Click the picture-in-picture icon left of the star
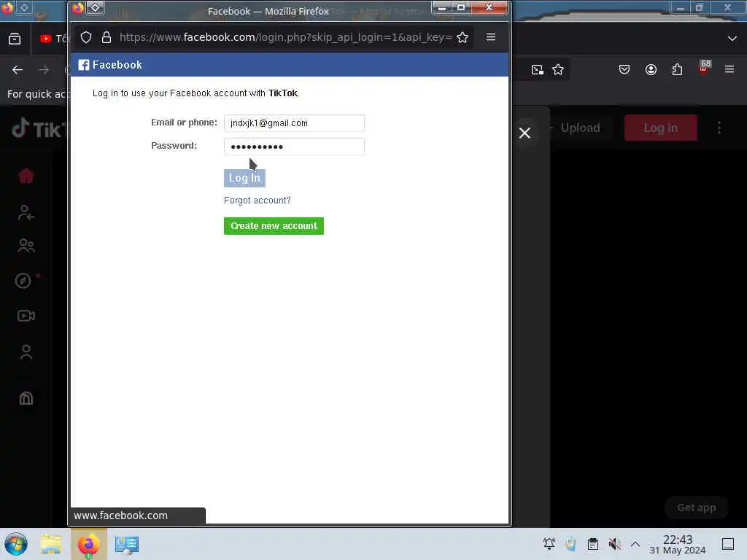 coord(538,70)
